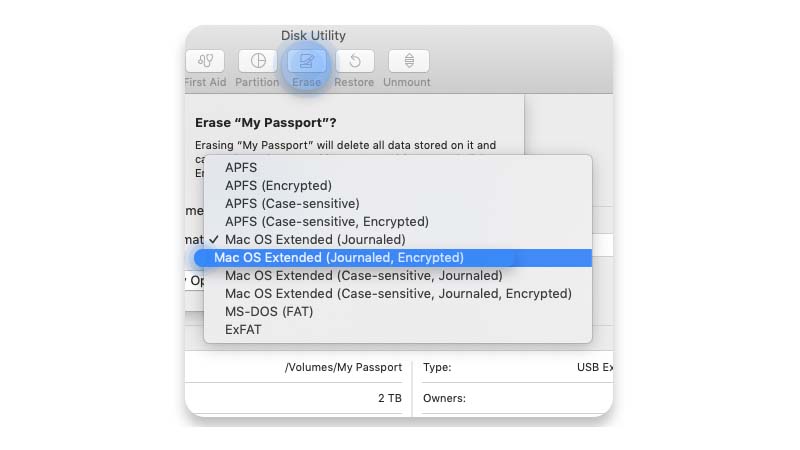Image resolution: width=800 pixels, height=450 pixels.
Task: Open the First Aid tool icon
Action: [x=205, y=61]
